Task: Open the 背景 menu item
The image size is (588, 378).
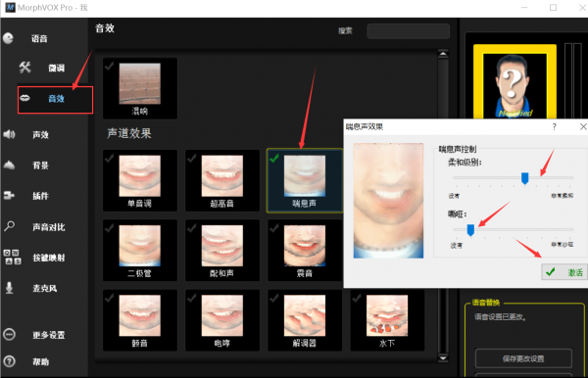Action: [40, 165]
